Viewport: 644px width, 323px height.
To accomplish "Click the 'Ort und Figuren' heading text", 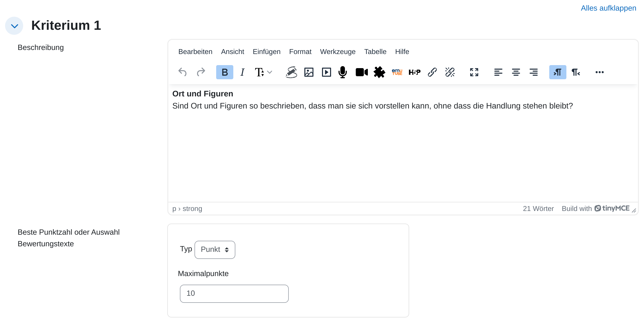I will (x=203, y=94).
